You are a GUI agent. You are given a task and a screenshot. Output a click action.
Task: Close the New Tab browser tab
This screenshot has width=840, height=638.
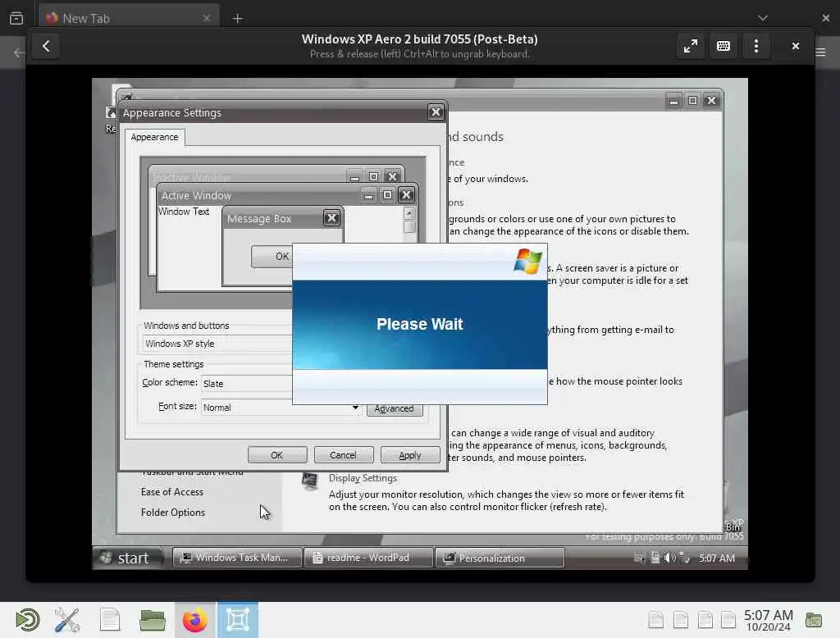207,18
